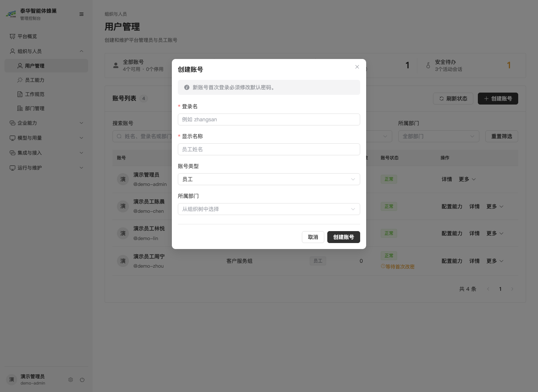Click the settings gear icon beside 演示管理员
Image resolution: width=538 pixels, height=392 pixels.
click(x=71, y=380)
